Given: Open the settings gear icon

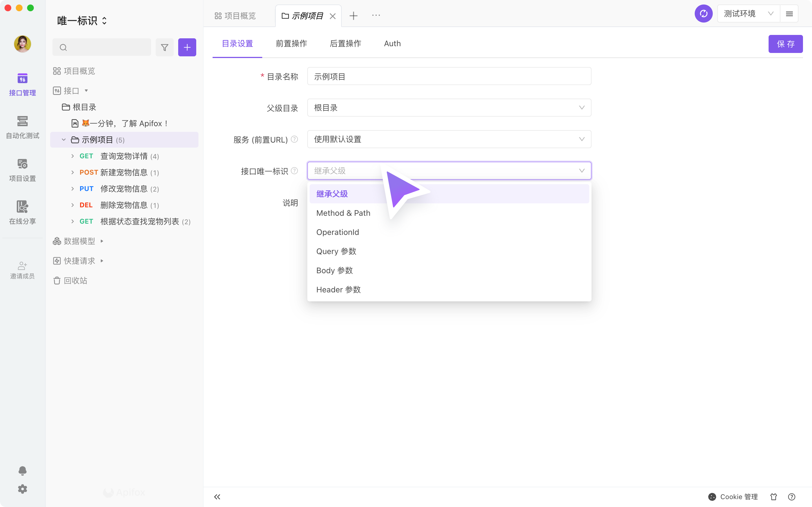Looking at the screenshot, I should click(x=23, y=489).
